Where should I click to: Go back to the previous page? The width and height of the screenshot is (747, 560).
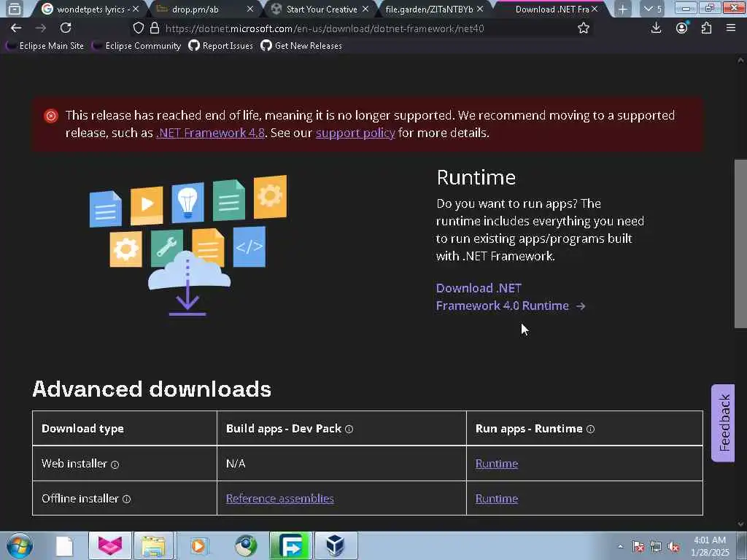16,28
